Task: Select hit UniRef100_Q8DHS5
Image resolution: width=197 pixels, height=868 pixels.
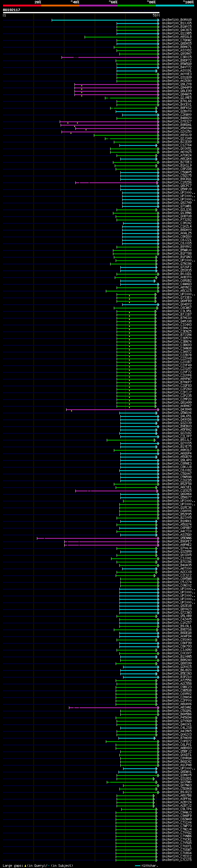Action: (x=177, y=43)
